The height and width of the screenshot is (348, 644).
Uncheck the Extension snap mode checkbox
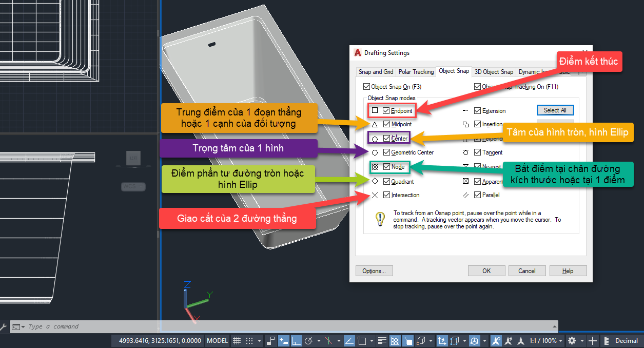coord(477,110)
